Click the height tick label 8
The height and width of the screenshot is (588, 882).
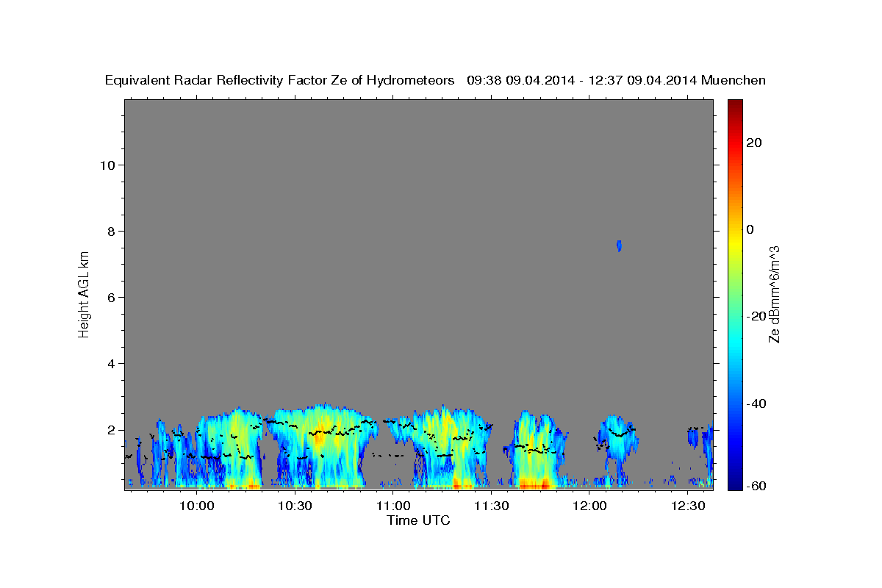point(110,231)
